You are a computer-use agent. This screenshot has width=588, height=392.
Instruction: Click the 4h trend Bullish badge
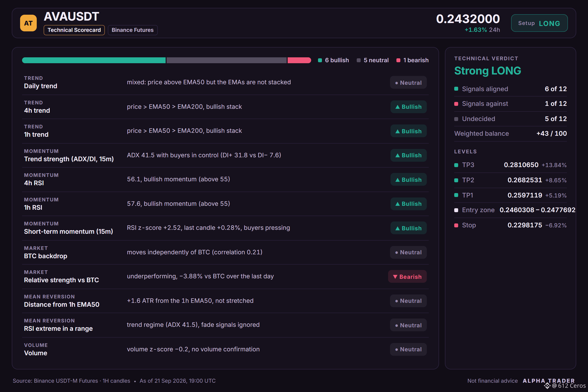(x=408, y=107)
